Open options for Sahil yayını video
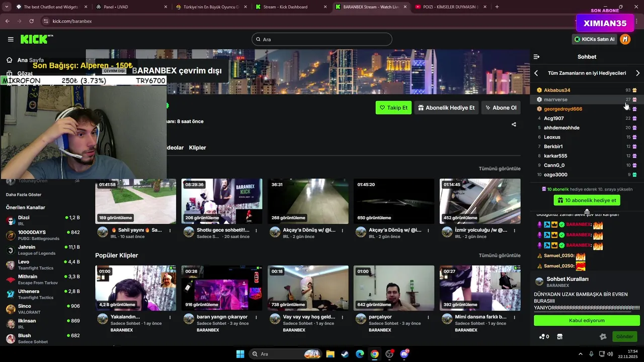The image size is (644, 362). point(170,230)
